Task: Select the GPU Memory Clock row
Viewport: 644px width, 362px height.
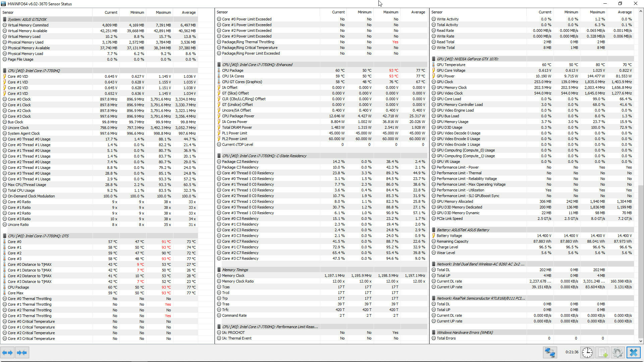Action: 533,87
